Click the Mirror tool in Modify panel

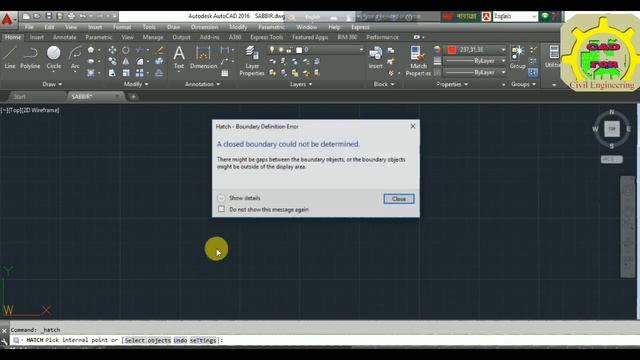[x=126, y=61]
